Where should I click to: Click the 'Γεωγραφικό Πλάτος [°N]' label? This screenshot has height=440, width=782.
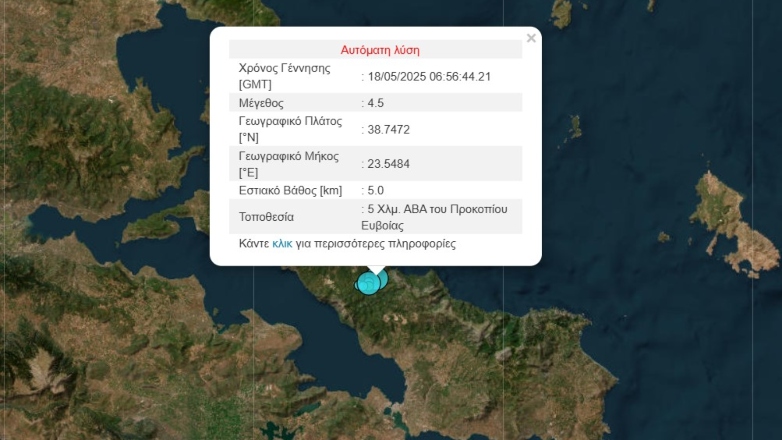(290, 129)
